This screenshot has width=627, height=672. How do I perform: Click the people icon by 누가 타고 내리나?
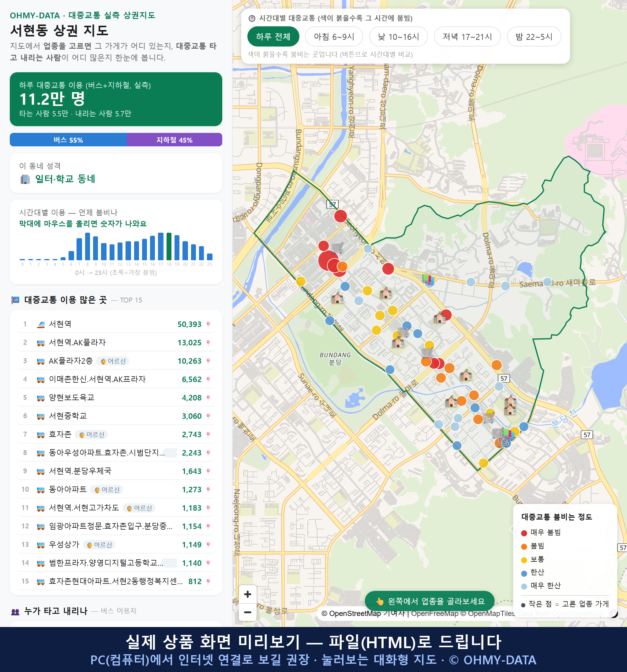coord(15,611)
